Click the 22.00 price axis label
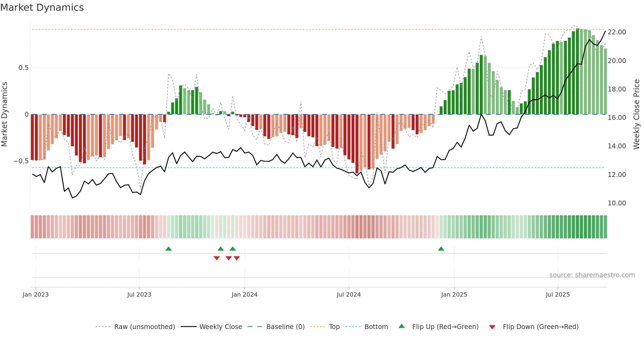644x362 pixels. tap(617, 32)
